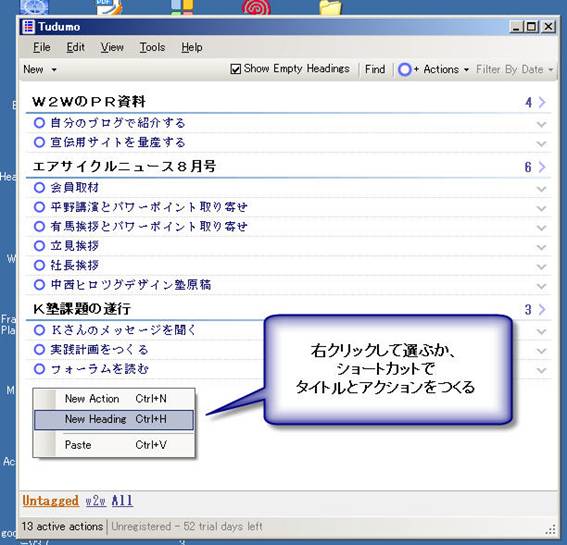Uncheck Show Empty Headings checkbox
Screen dimensions: 567x545
click(x=235, y=69)
